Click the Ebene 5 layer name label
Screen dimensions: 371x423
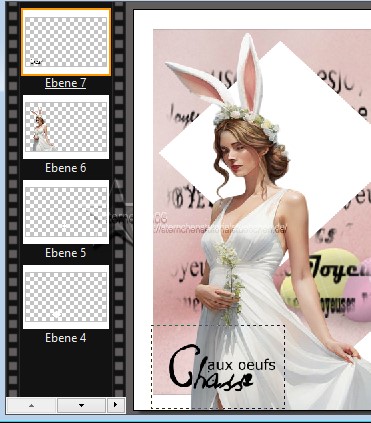[66, 253]
